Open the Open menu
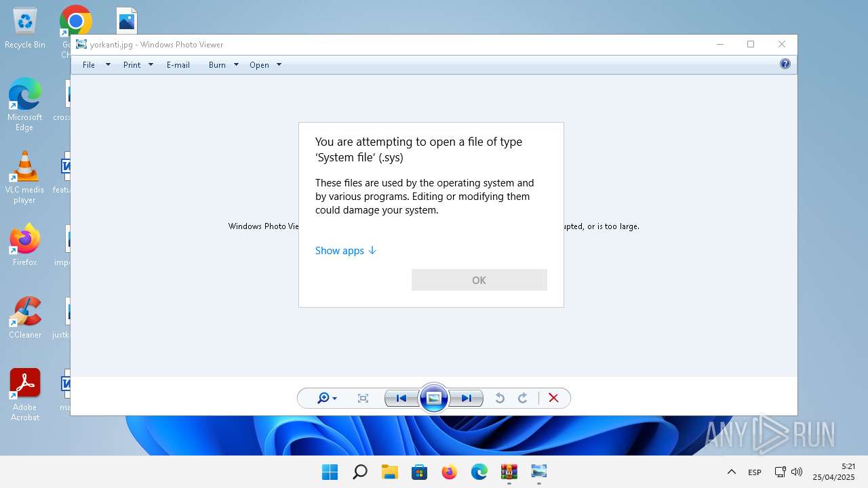The width and height of the screenshot is (868, 488). pyautogui.click(x=259, y=65)
